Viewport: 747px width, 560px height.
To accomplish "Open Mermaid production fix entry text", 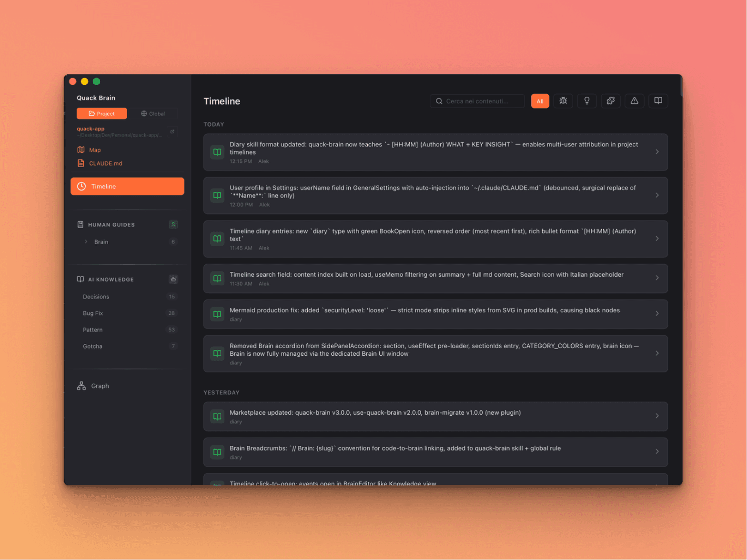I will (x=424, y=310).
